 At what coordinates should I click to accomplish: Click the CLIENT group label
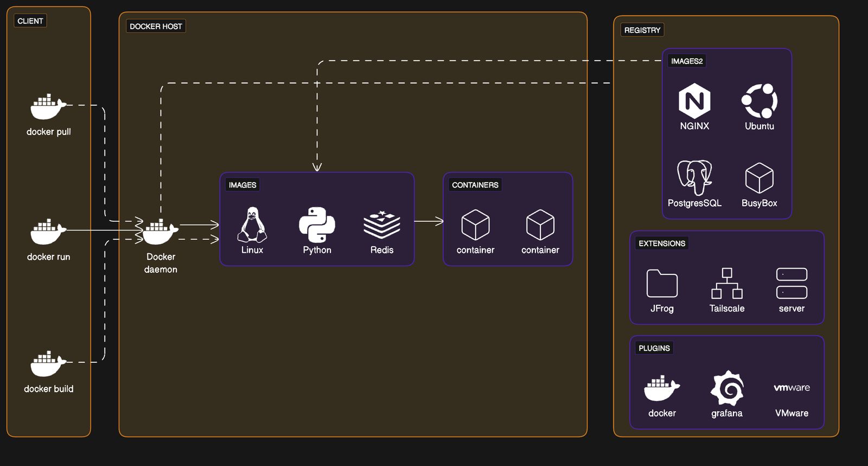point(30,21)
